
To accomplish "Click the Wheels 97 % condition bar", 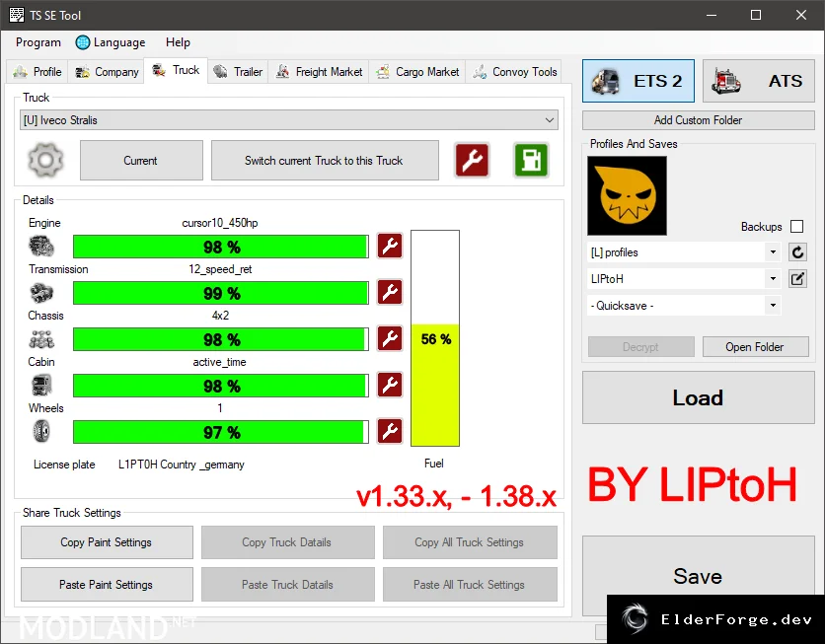I will pyautogui.click(x=221, y=432).
